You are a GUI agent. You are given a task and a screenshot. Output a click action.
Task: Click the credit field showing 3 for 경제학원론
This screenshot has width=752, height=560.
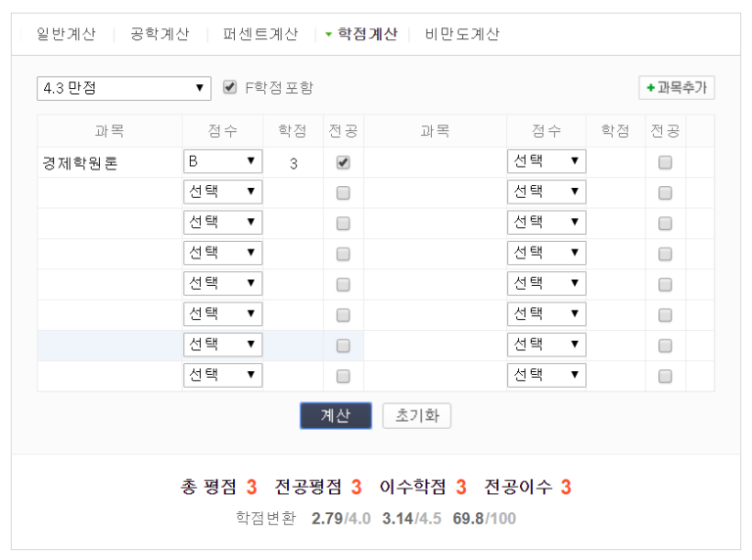293,163
